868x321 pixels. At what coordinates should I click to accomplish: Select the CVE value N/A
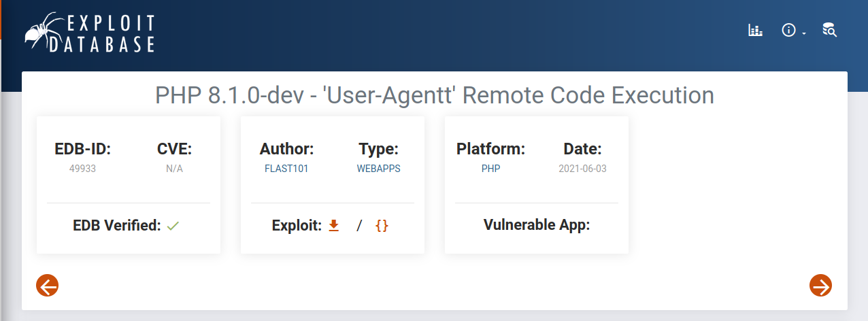pyautogui.click(x=174, y=169)
